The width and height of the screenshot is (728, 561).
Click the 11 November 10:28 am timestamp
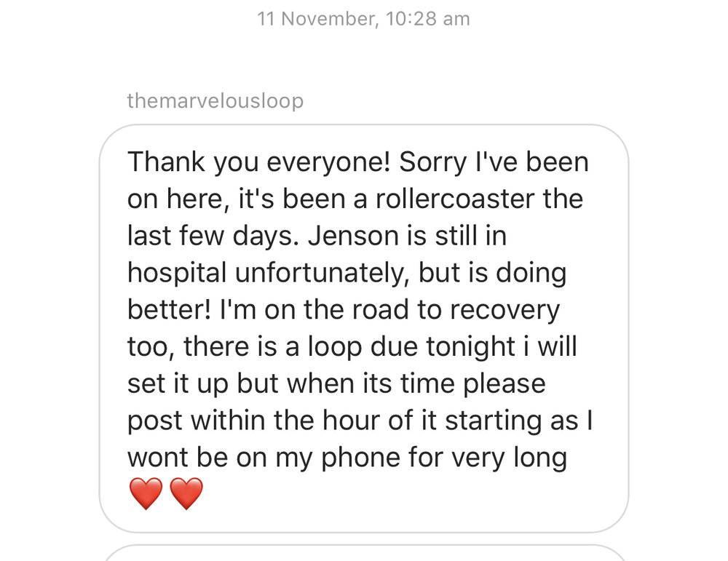[363, 19]
